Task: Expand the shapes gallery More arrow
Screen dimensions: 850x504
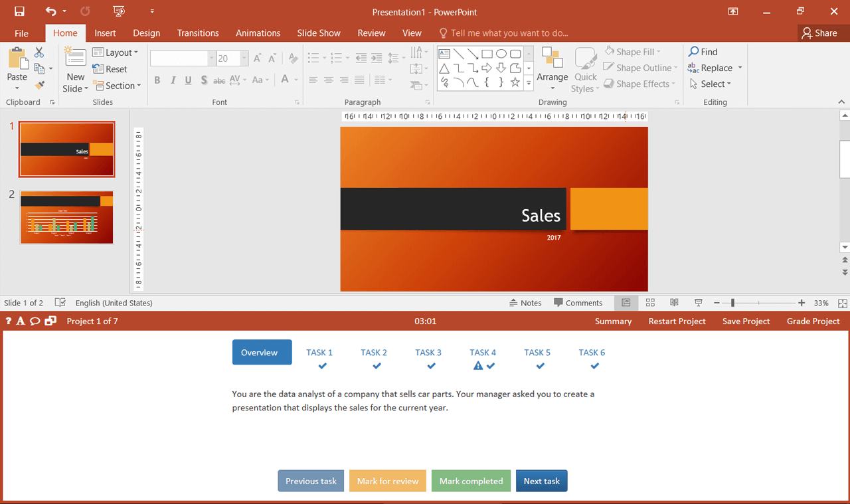Action: click(529, 83)
